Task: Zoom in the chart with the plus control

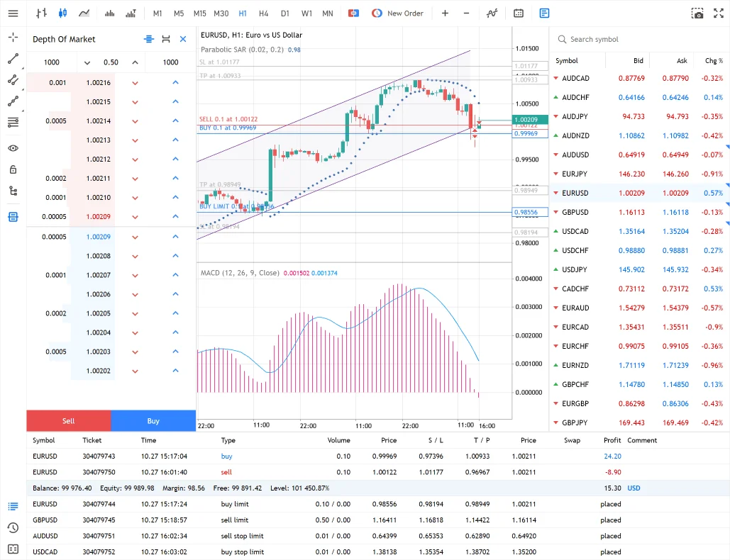Action: tap(444, 13)
